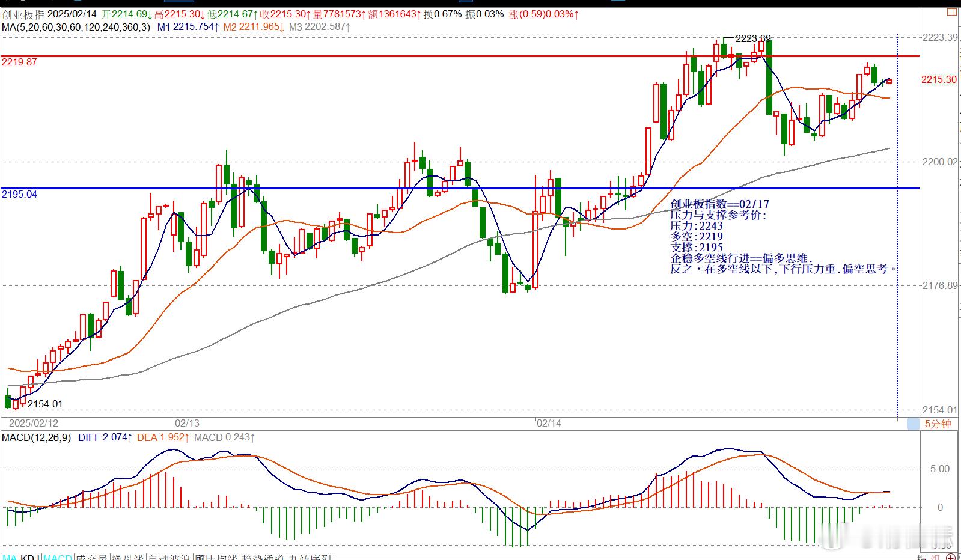This screenshot has width=961, height=560.
Task: Click the 2200.02 price axis label
Action: (x=940, y=161)
